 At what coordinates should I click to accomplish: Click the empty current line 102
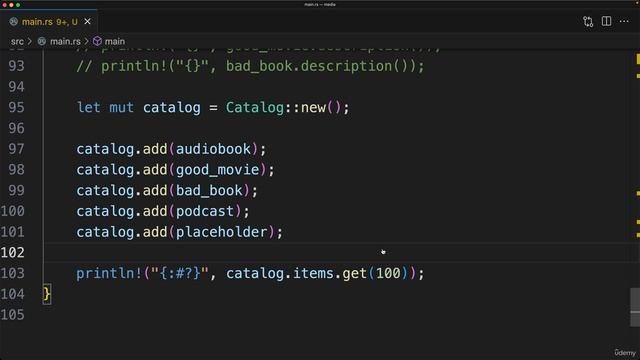click(x=341, y=252)
